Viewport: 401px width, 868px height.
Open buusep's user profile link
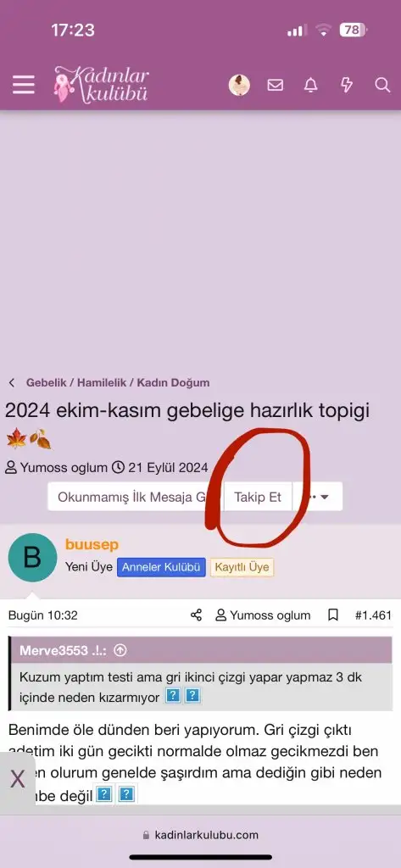tap(92, 545)
